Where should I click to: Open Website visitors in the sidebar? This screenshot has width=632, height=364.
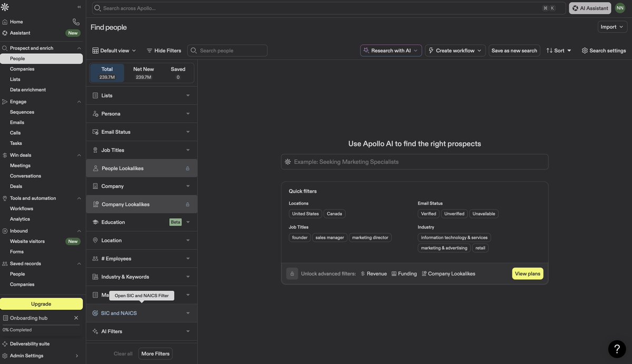[27, 241]
